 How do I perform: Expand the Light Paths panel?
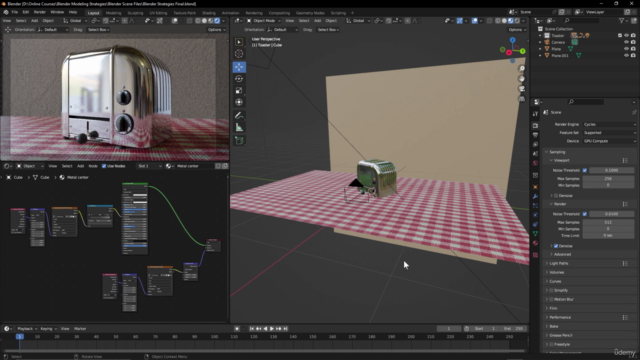tap(558, 263)
